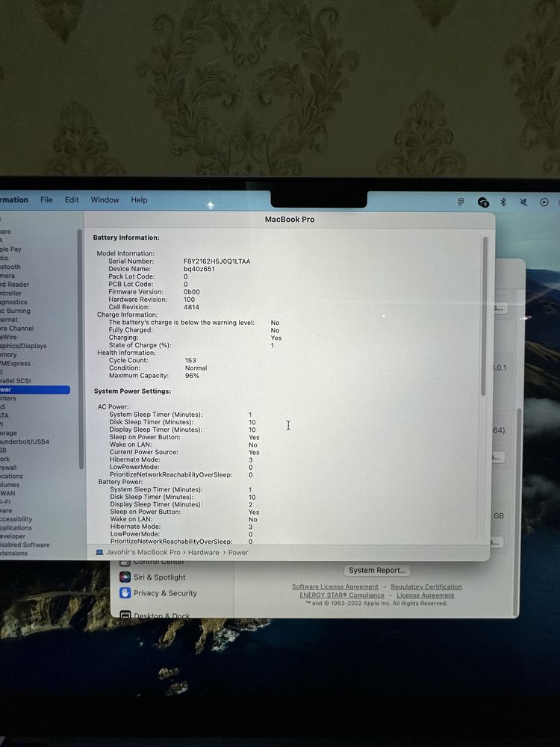The image size is (560, 747).
Task: Click the Battery Information heading
Action: pos(126,238)
